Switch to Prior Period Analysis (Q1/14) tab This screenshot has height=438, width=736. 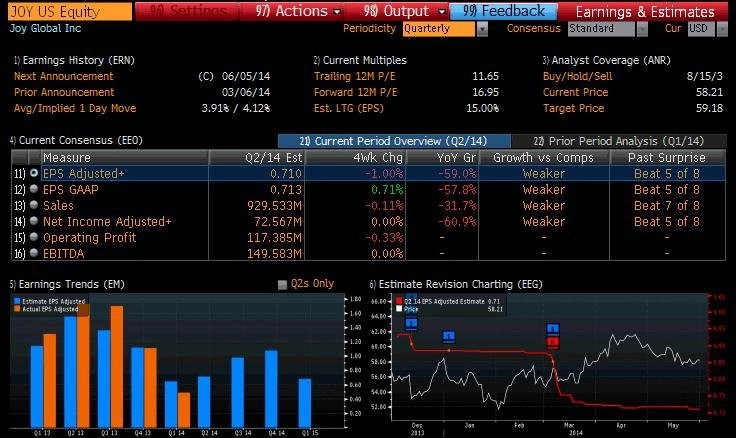tap(618, 141)
